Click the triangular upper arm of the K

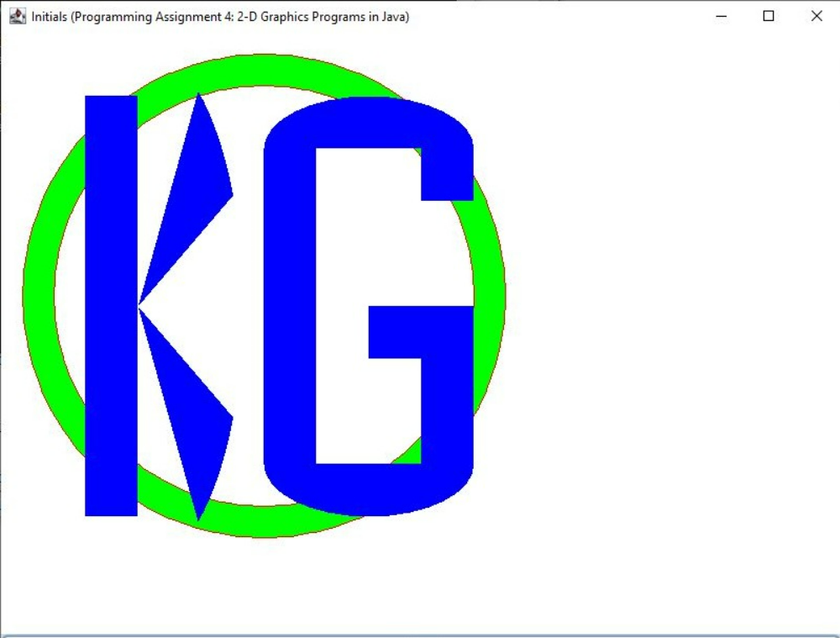click(193, 168)
